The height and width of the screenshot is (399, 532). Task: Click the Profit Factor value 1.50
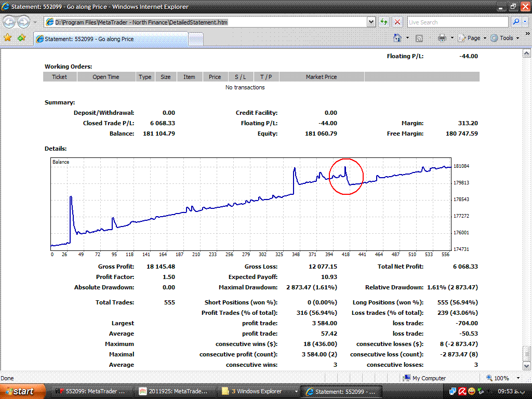pos(169,277)
